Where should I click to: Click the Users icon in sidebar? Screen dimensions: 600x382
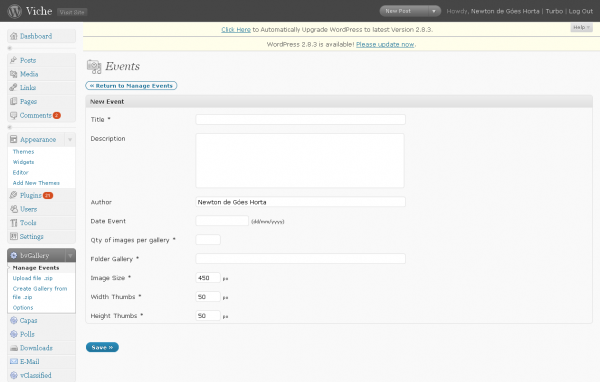click(14, 209)
